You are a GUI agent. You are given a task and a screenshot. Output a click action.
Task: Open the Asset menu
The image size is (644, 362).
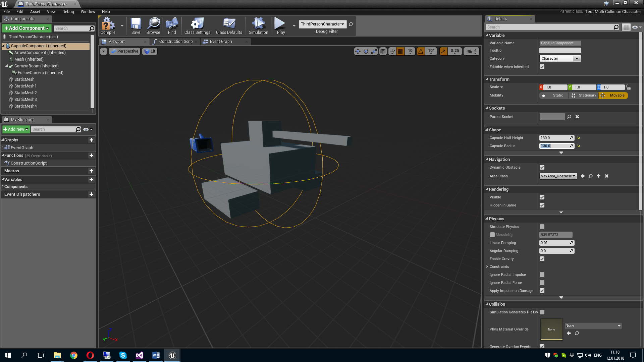coord(35,11)
